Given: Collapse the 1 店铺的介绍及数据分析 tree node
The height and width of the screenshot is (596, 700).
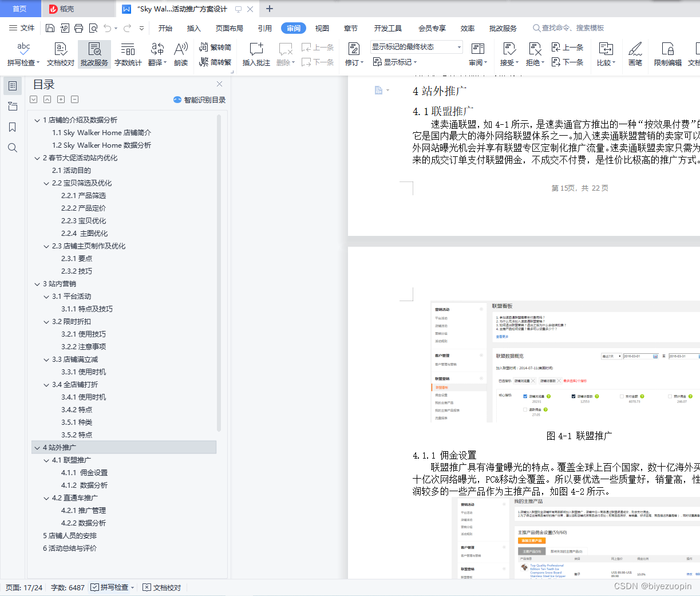Looking at the screenshot, I should click(37, 120).
